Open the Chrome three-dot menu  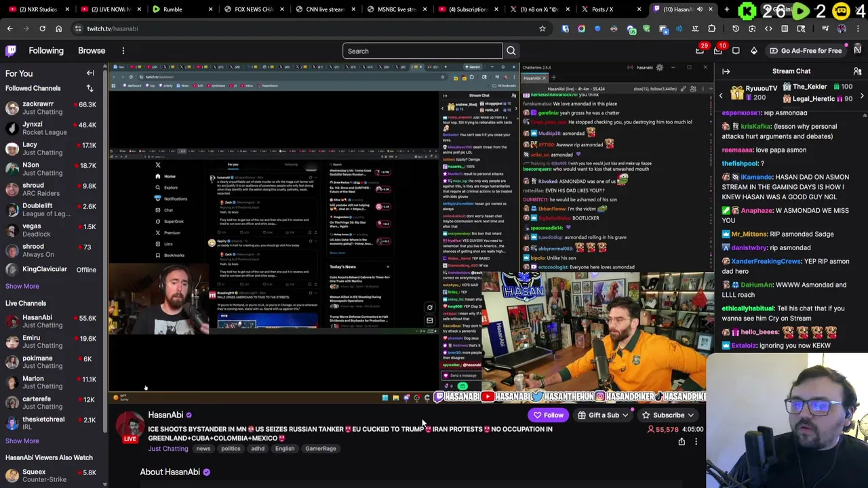tap(858, 28)
